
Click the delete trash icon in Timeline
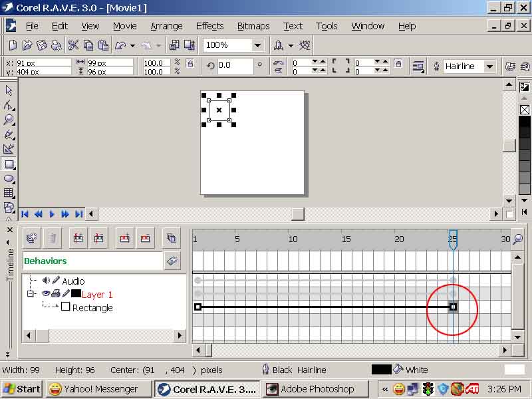pos(53,238)
